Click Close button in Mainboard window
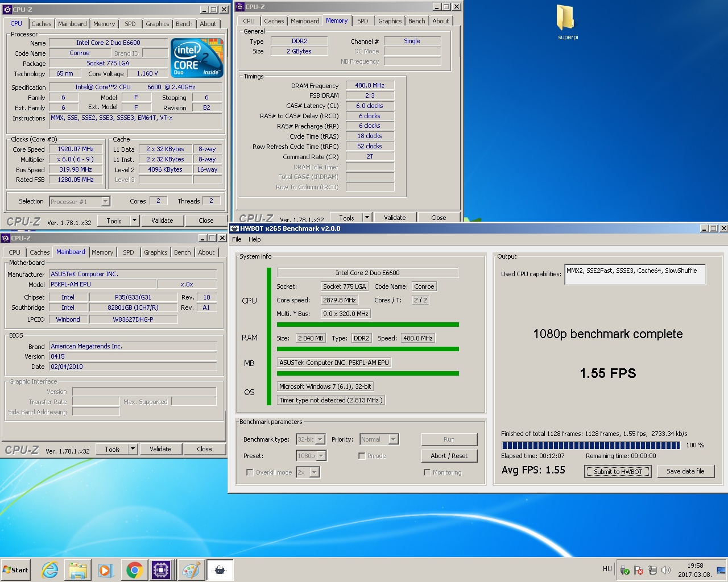Viewport: 728px width, 582px height. click(x=204, y=449)
